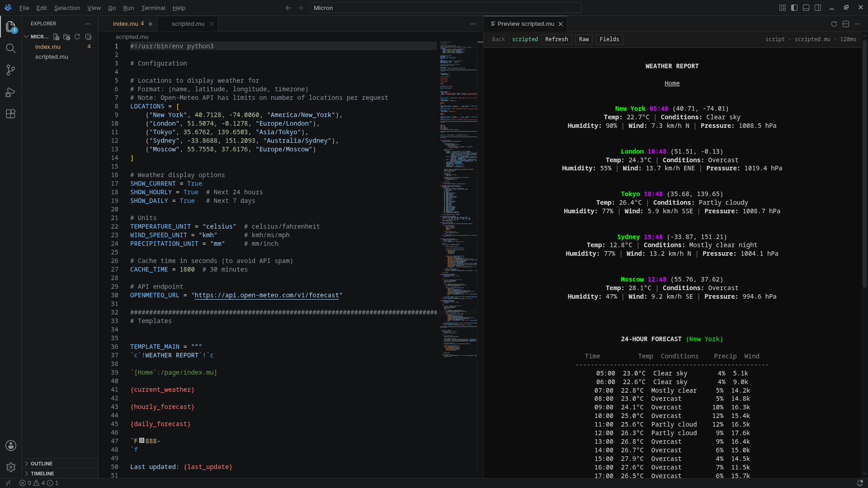Viewport: 868px width, 488px height.
Task: Open the Terminal menu
Action: click(x=153, y=8)
